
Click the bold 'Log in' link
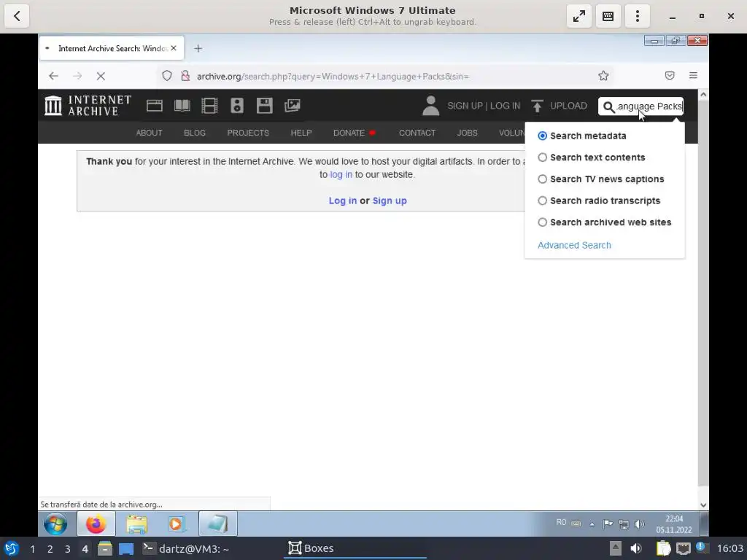click(x=343, y=201)
